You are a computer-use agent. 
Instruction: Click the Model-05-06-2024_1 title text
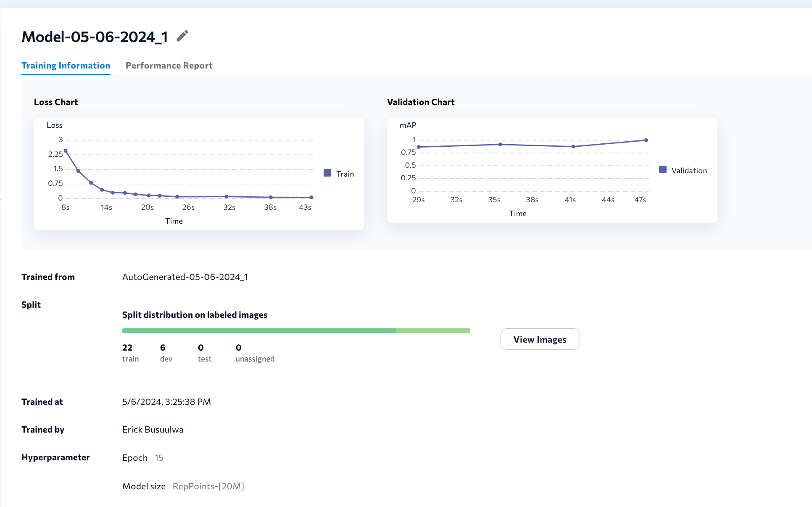tap(95, 37)
